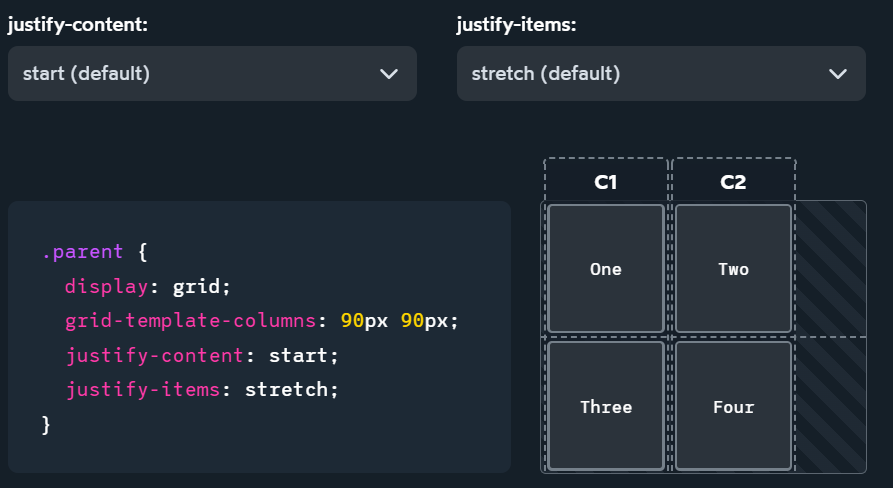Click the striped empty area beside cell Four
The height and width of the screenshot is (488, 893).
point(830,407)
